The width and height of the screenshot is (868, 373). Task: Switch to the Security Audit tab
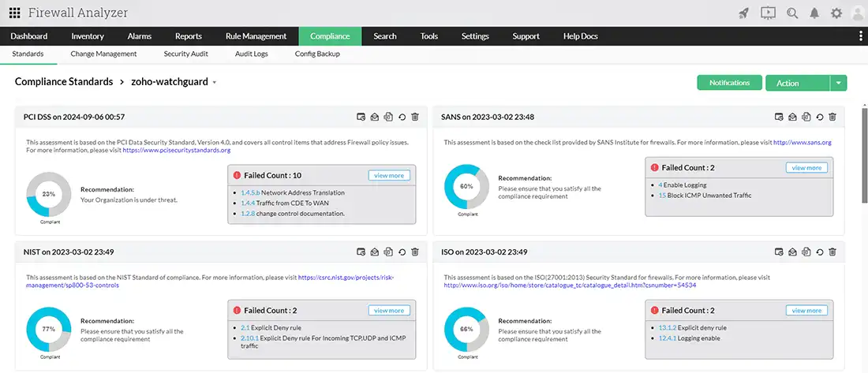tap(186, 54)
